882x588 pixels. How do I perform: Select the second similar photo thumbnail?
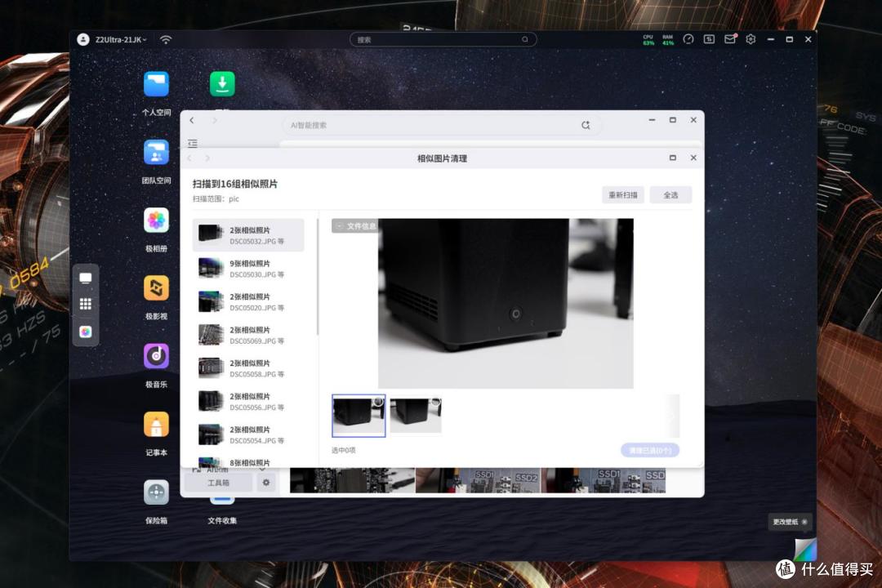pos(416,416)
